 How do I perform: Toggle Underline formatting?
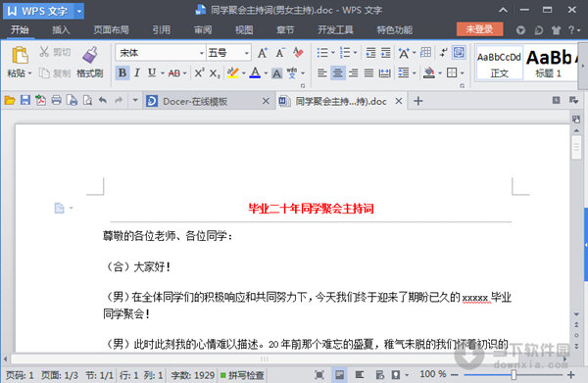click(x=152, y=72)
